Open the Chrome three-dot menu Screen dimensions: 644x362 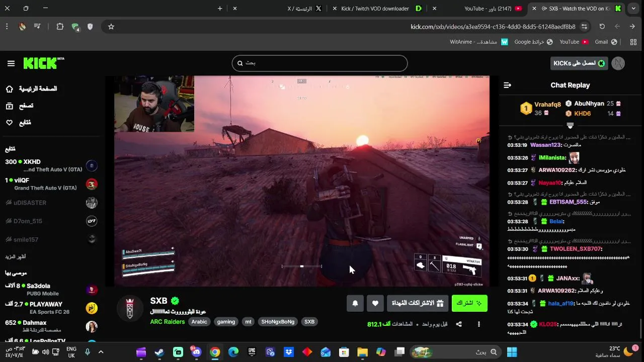tap(7, 27)
